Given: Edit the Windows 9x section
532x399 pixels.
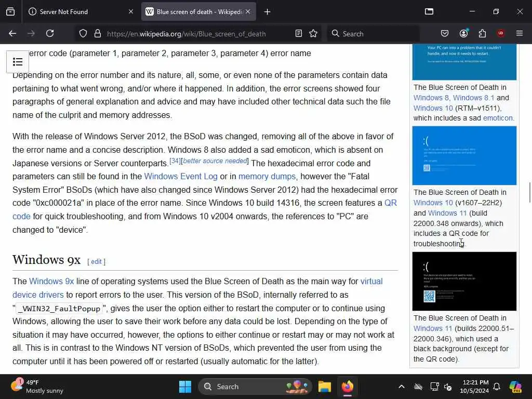Looking at the screenshot, I should click(96, 262).
